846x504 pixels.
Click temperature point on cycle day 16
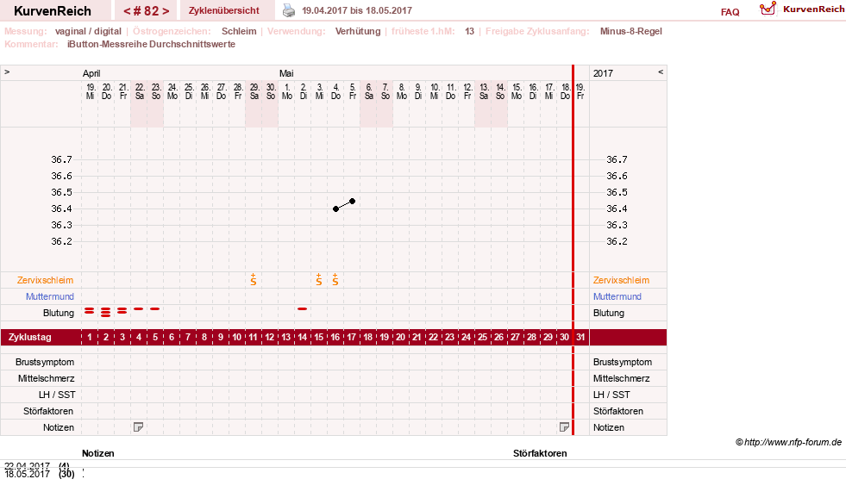(x=335, y=208)
